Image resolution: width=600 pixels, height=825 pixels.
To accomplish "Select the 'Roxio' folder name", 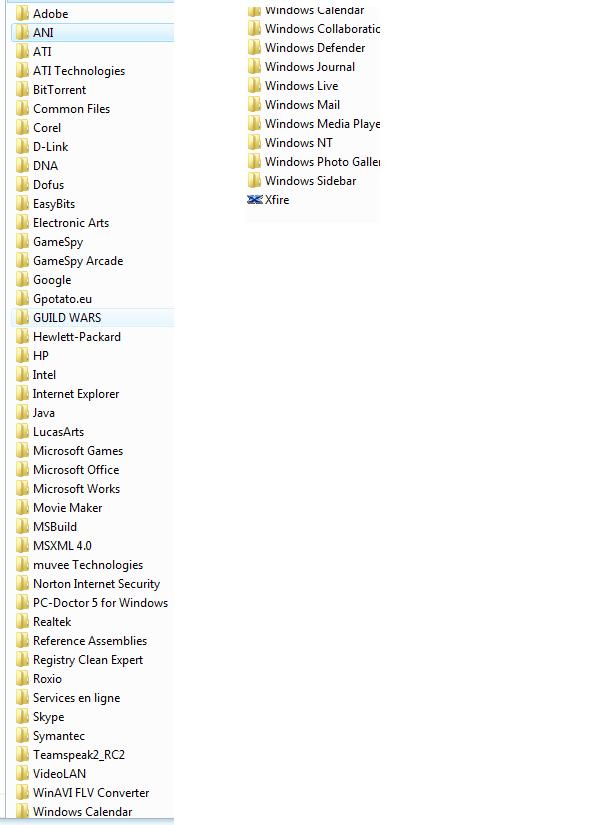I will click(47, 679).
